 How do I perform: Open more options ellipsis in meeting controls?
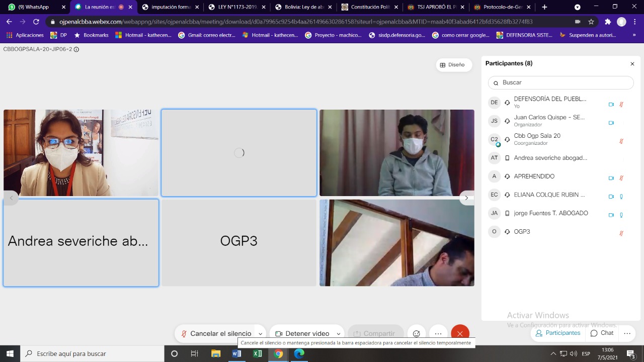pos(438,333)
